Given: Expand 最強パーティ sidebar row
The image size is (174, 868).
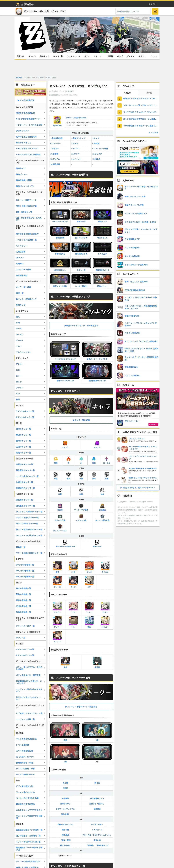Looking at the screenshot, I should coord(30,174).
